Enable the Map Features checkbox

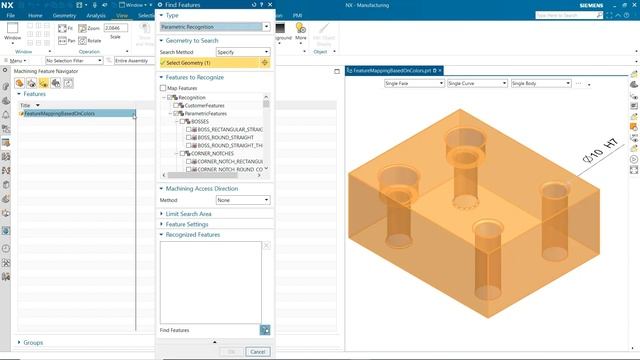pos(163,88)
